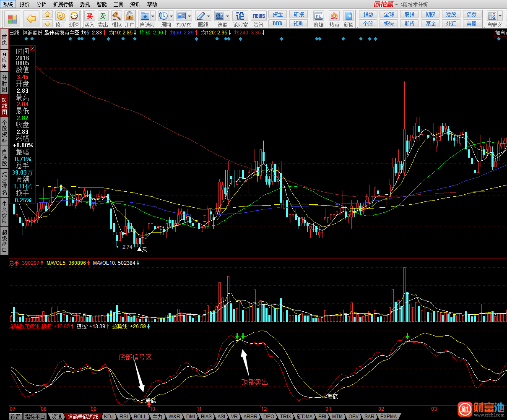Open the 帮助 menu
This screenshot has height=420, width=507.
(152, 4)
